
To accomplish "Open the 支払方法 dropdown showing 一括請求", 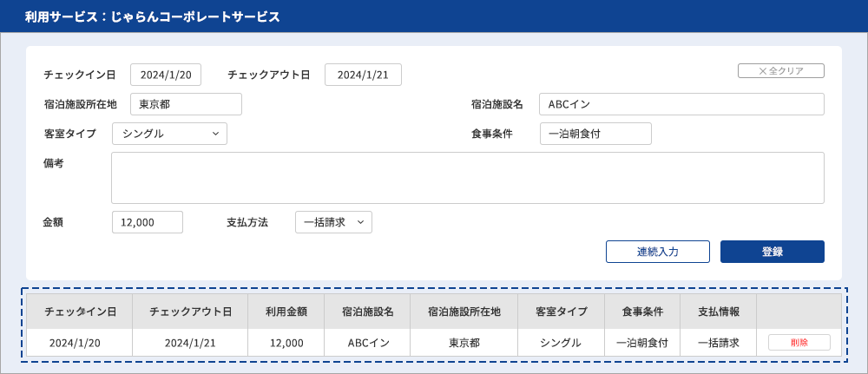I will (334, 222).
